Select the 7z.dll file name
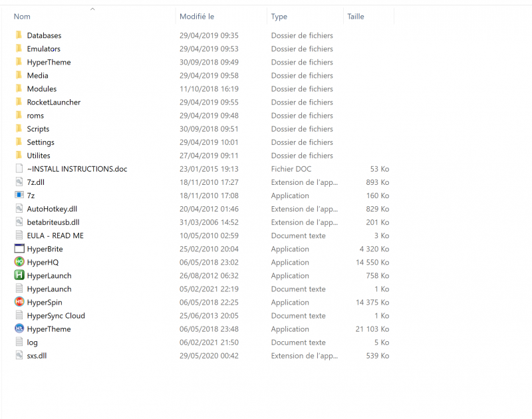 [36, 182]
